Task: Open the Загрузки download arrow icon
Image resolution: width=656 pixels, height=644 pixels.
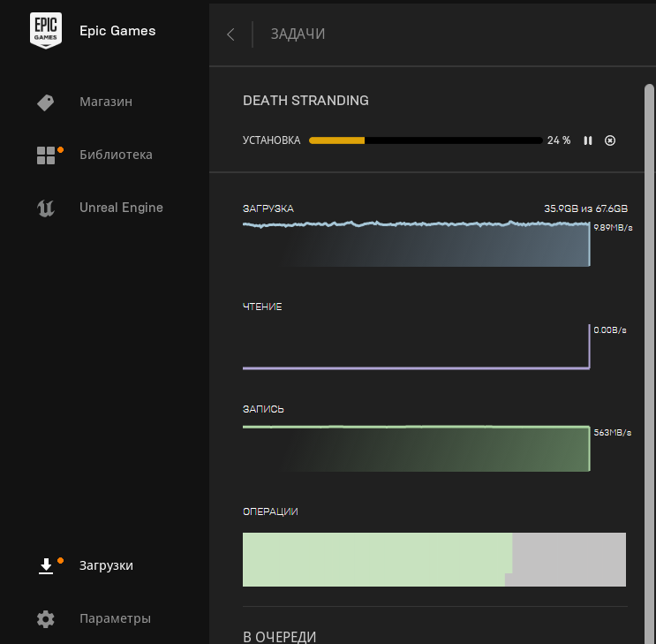Action: click(x=46, y=566)
